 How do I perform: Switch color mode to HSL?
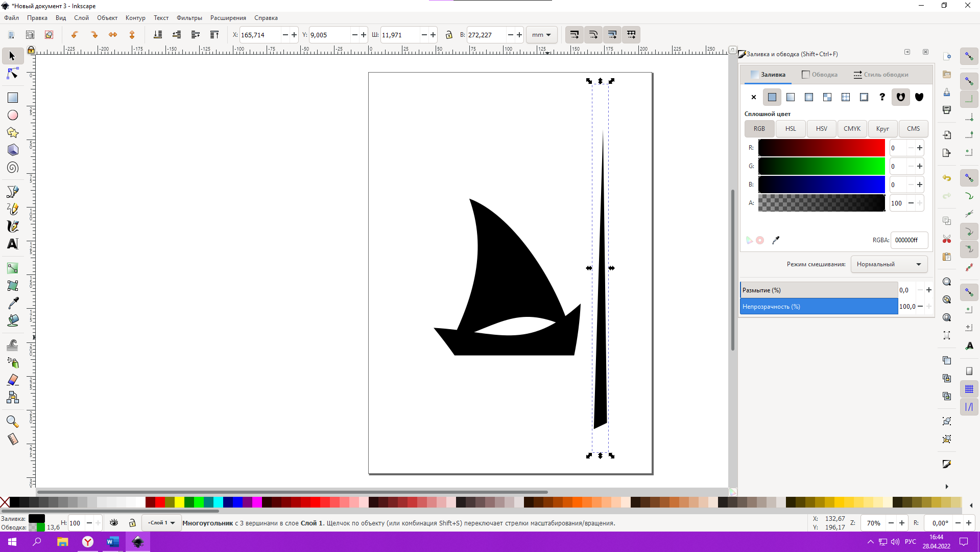(x=791, y=129)
